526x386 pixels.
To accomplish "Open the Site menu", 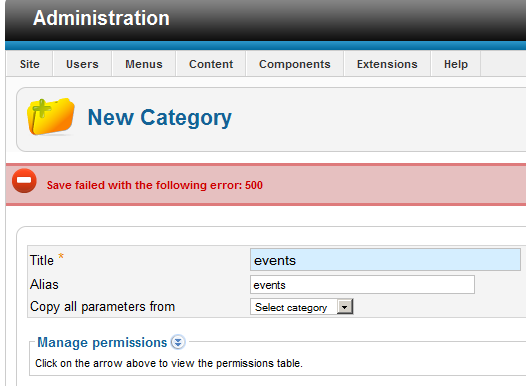I will [x=30, y=64].
